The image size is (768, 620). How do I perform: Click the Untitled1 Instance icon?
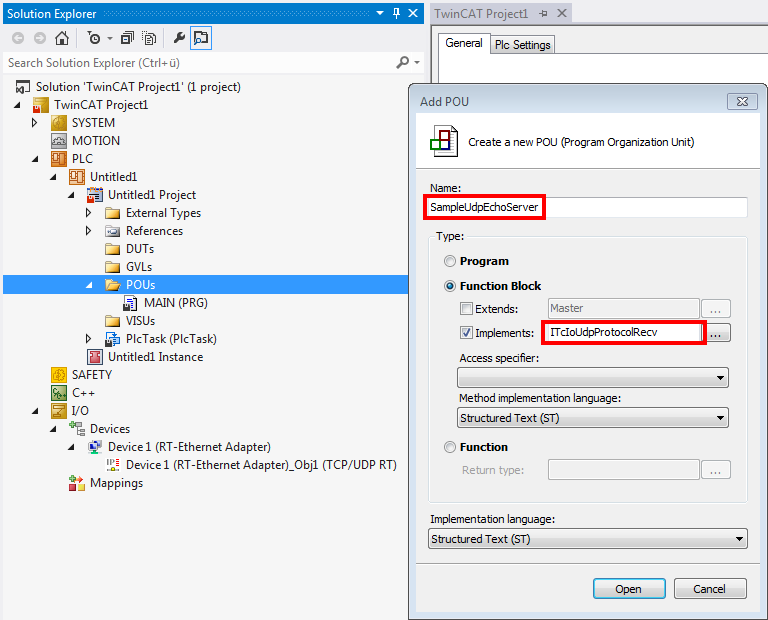95,357
